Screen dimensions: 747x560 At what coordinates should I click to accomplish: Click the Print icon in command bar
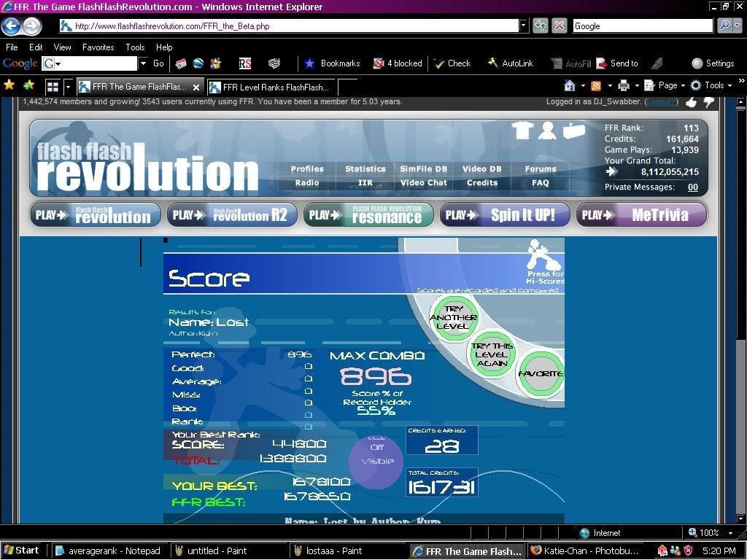[x=623, y=86]
